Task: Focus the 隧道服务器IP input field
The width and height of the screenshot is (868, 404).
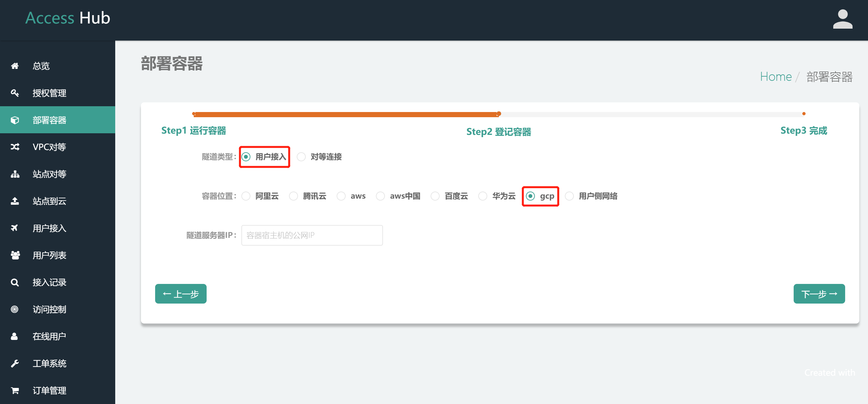Action: (312, 235)
